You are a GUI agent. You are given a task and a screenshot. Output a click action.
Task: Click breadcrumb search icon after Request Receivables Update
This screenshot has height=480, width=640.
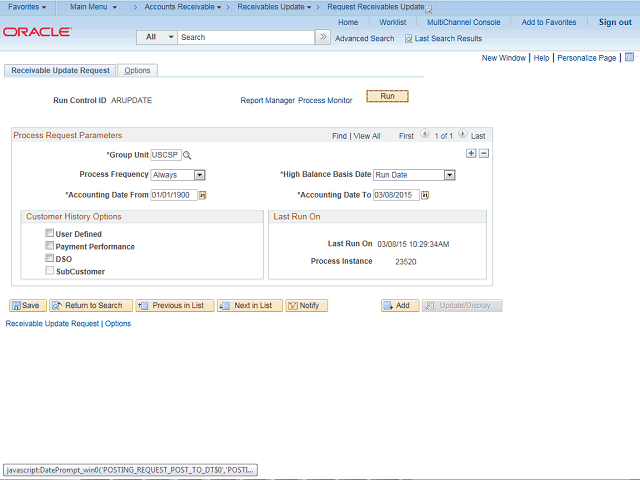[x=429, y=10]
